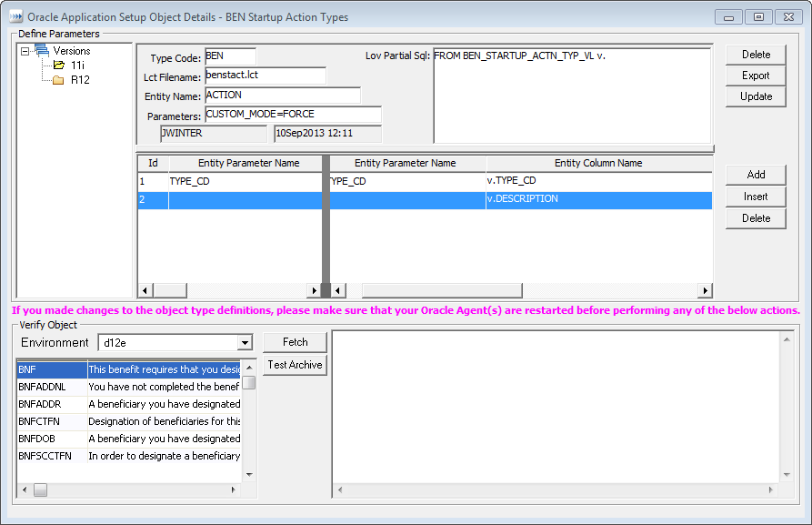Click output pane scroll down arrow
Viewport: 812px width, 525px height.
click(787, 475)
